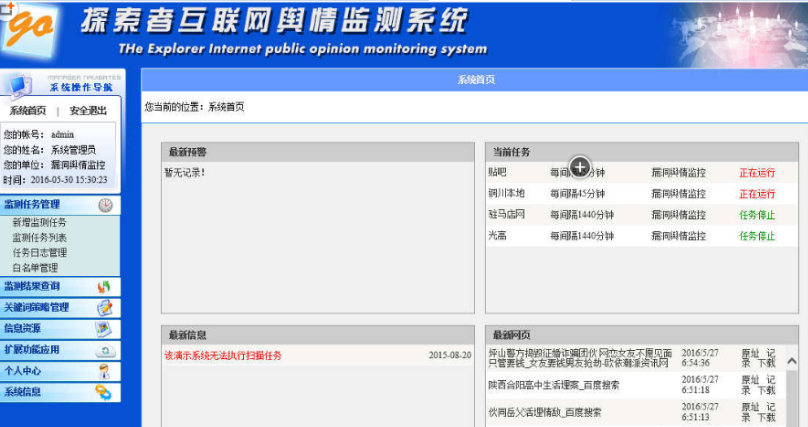Image resolution: width=808 pixels, height=427 pixels.
Task: Click the notepad icon beside 关键词策略管理
Action: click(x=105, y=308)
